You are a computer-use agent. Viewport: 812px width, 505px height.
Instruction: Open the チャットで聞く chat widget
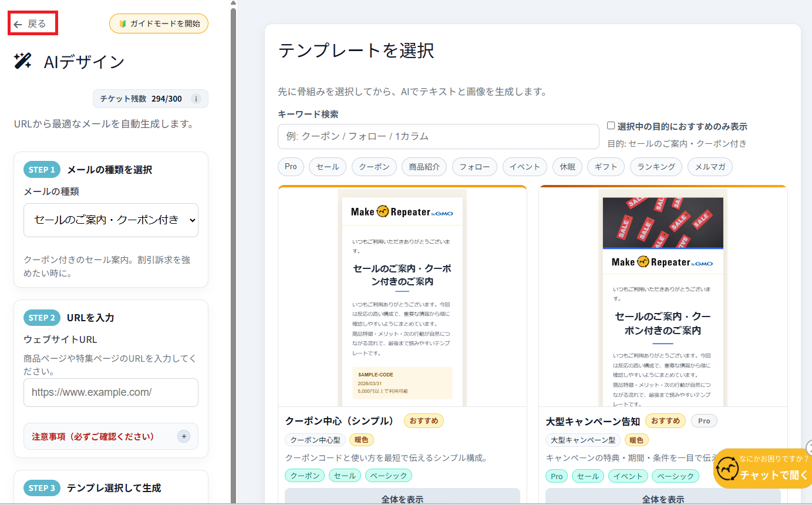coord(762,469)
